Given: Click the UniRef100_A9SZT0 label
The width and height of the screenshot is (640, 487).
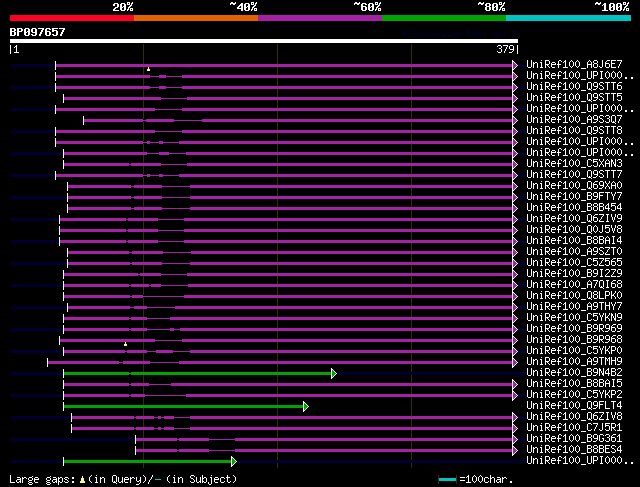Looking at the screenshot, I should [x=574, y=252].
